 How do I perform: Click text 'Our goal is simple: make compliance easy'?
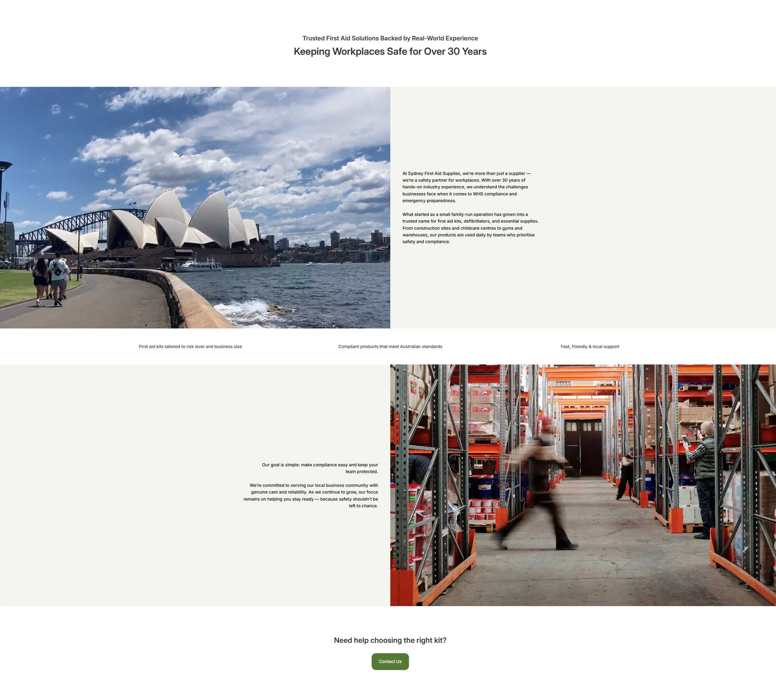(320, 468)
